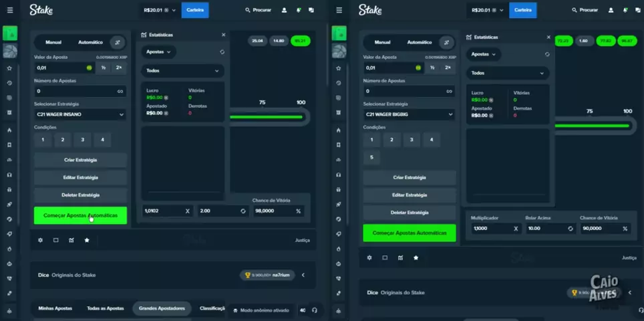Select the Minhas Apostas tab

[55, 308]
